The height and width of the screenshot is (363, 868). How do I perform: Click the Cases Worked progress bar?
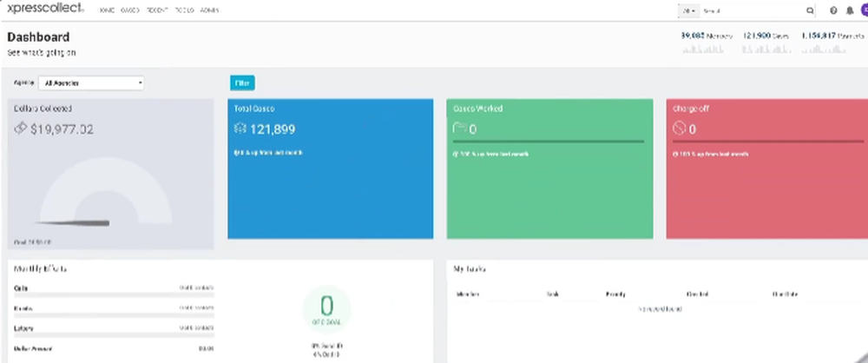click(548, 142)
